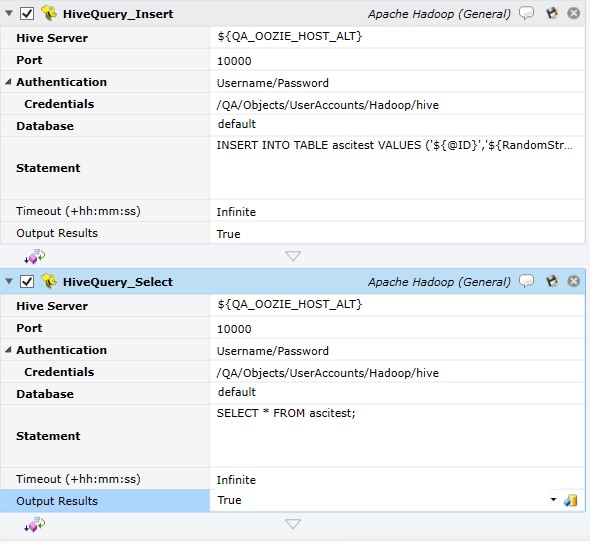Screen dimensions: 590x543
Task: Uncheck the HiveQuery_Insert enabled checkbox
Action: point(27,14)
